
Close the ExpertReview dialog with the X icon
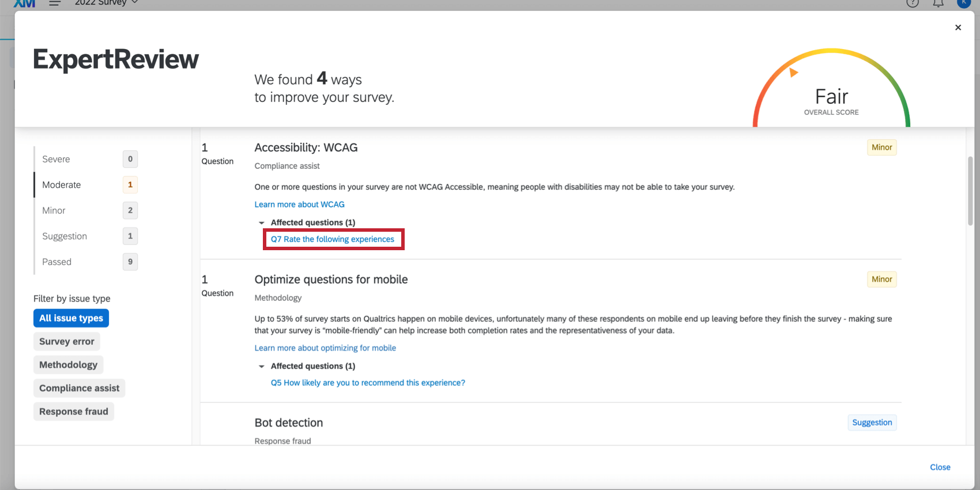click(958, 28)
